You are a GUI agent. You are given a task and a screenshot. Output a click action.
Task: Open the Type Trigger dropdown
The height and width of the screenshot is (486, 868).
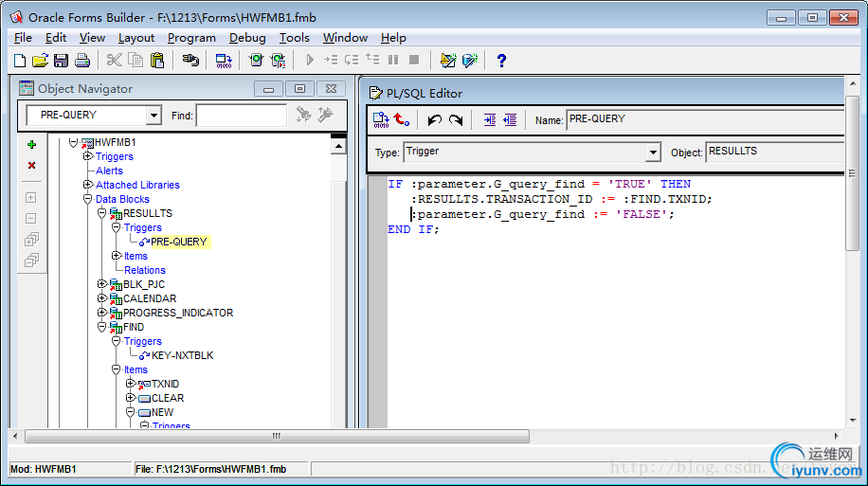click(x=653, y=152)
